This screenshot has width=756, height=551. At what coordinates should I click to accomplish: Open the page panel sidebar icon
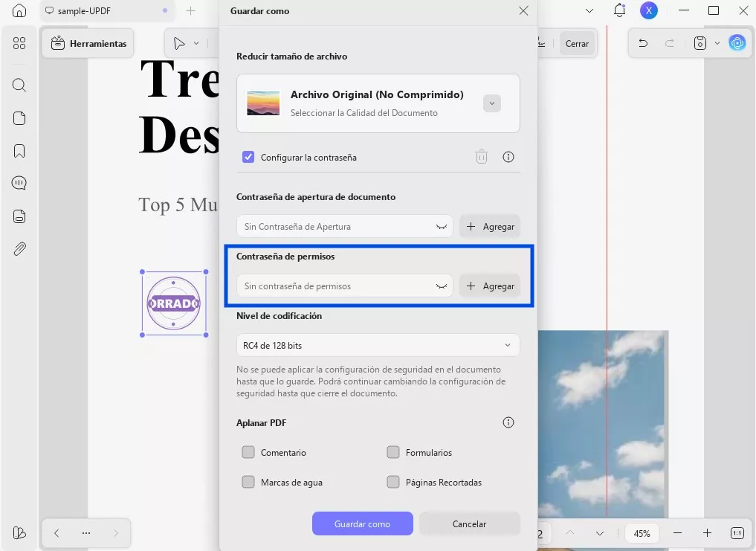(x=19, y=118)
